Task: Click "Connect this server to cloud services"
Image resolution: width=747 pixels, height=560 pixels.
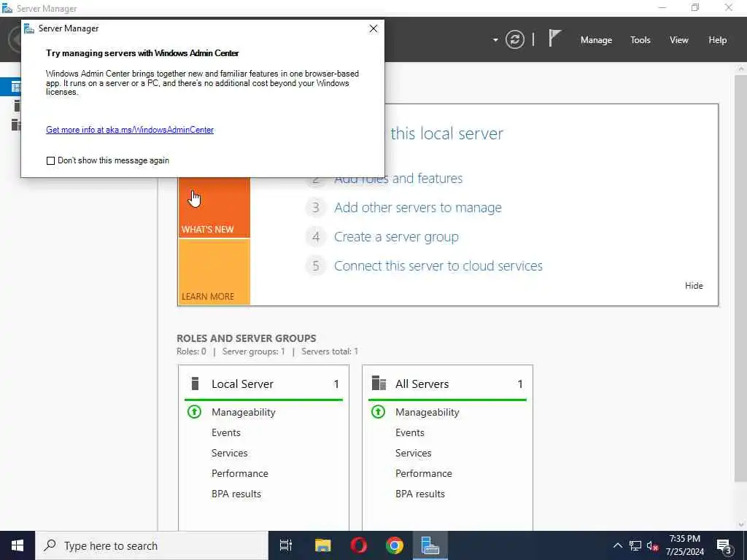Action: click(438, 265)
